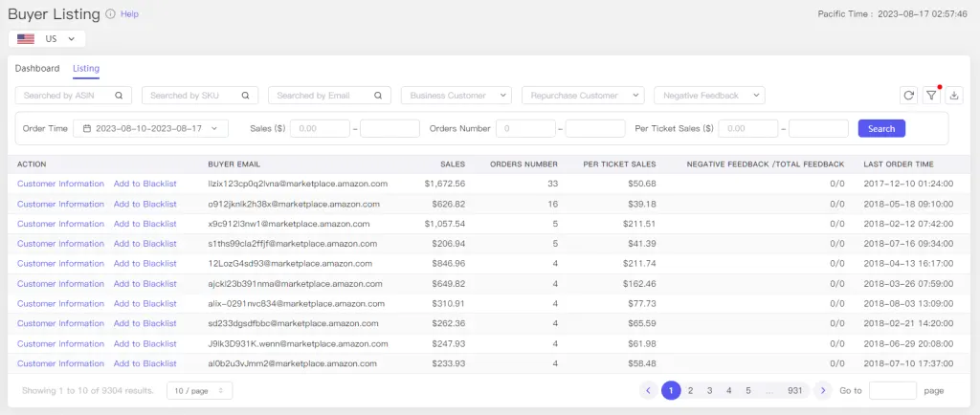The height and width of the screenshot is (415, 980).
Task: Open the Help link
Action: [129, 14]
